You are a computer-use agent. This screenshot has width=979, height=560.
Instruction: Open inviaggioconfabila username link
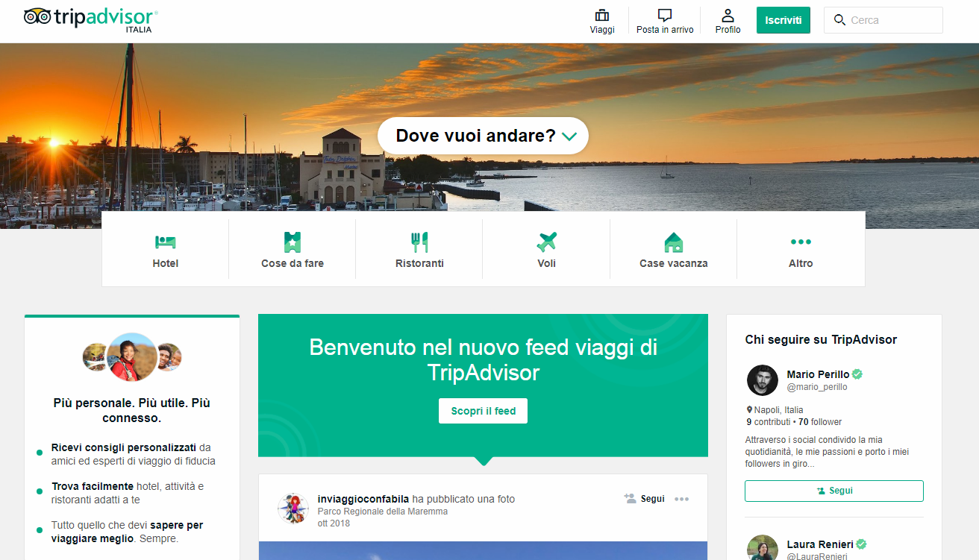pyautogui.click(x=363, y=499)
